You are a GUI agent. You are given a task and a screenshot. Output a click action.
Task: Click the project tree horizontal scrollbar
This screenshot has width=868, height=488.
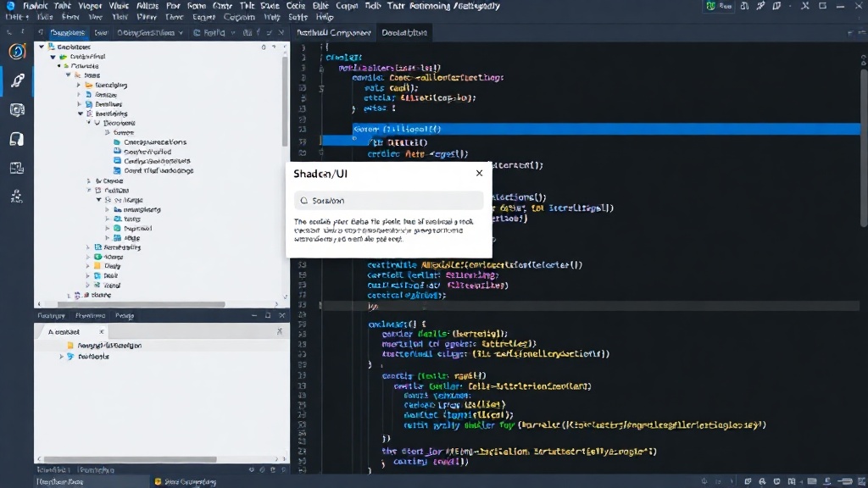pyautogui.click(x=142, y=304)
